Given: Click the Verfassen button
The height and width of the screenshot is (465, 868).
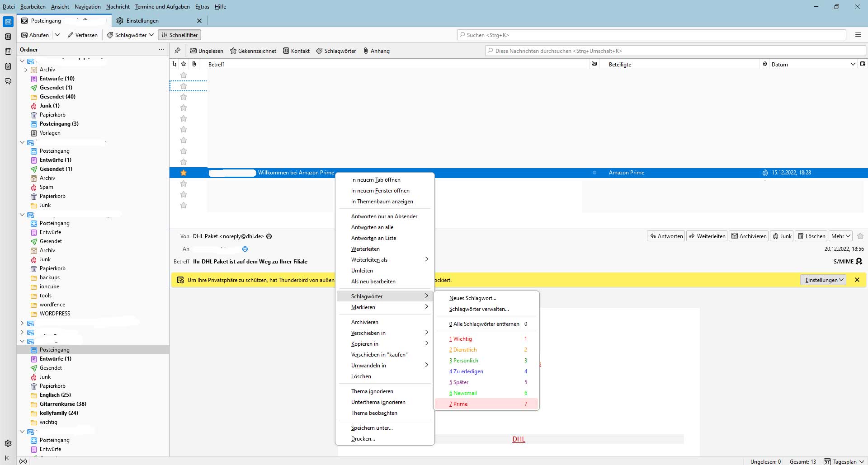Looking at the screenshot, I should coord(82,35).
